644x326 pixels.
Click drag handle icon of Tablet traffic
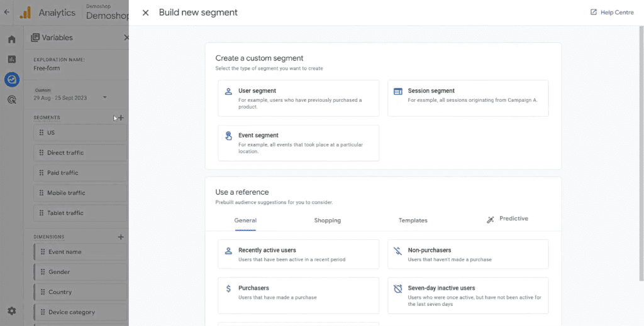pos(41,213)
